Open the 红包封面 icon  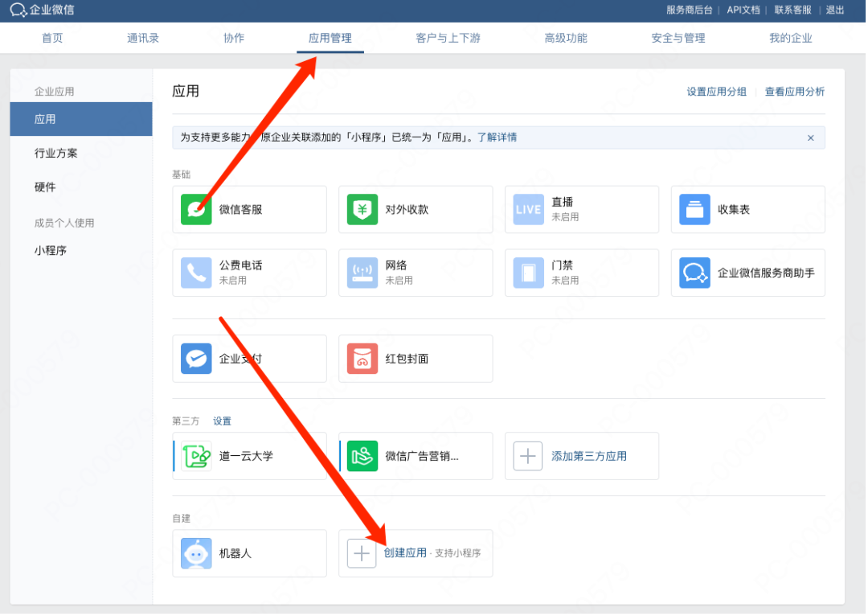[362, 359]
